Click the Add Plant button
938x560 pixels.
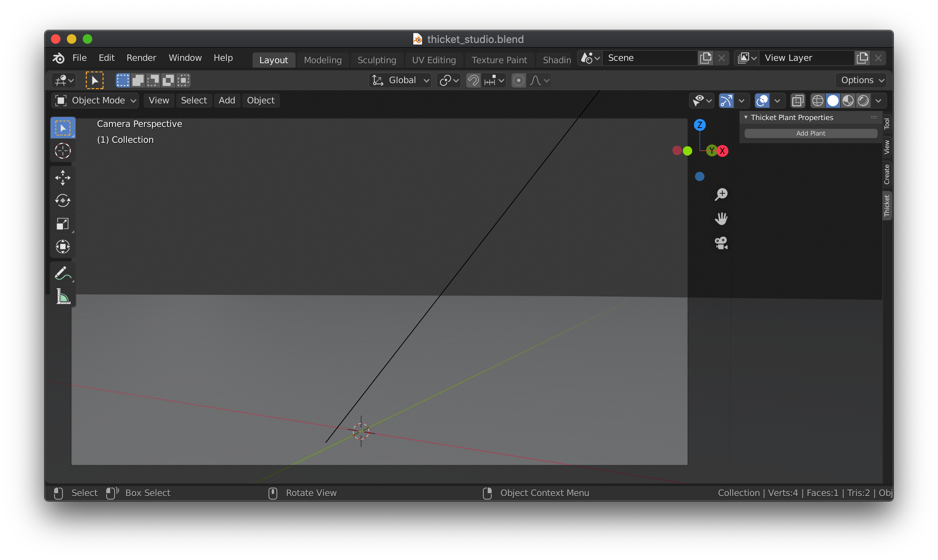click(810, 133)
